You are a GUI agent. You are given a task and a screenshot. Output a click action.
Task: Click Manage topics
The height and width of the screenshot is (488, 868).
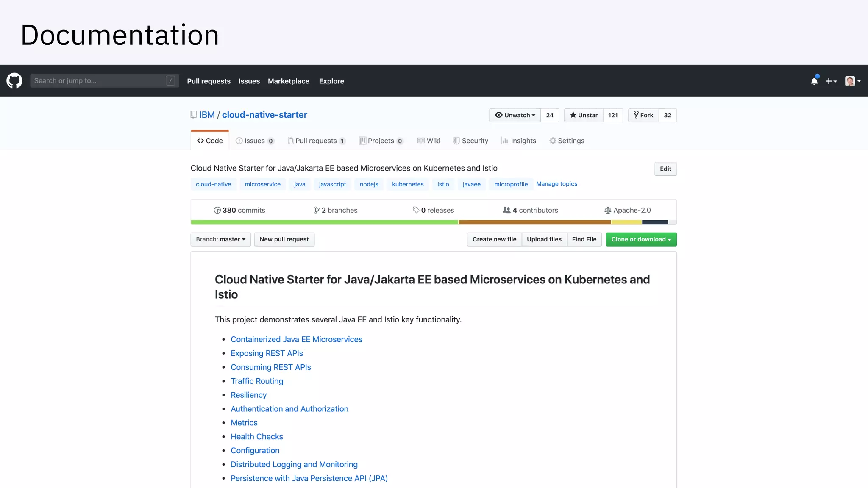(556, 184)
